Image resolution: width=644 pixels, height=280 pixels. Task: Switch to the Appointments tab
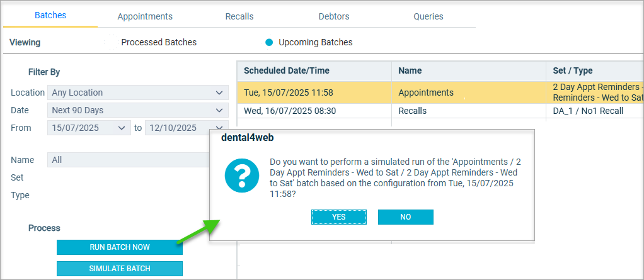[145, 16]
